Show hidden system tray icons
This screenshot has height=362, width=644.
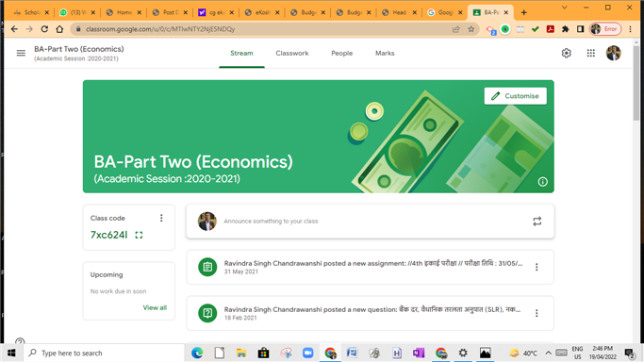pos(549,353)
